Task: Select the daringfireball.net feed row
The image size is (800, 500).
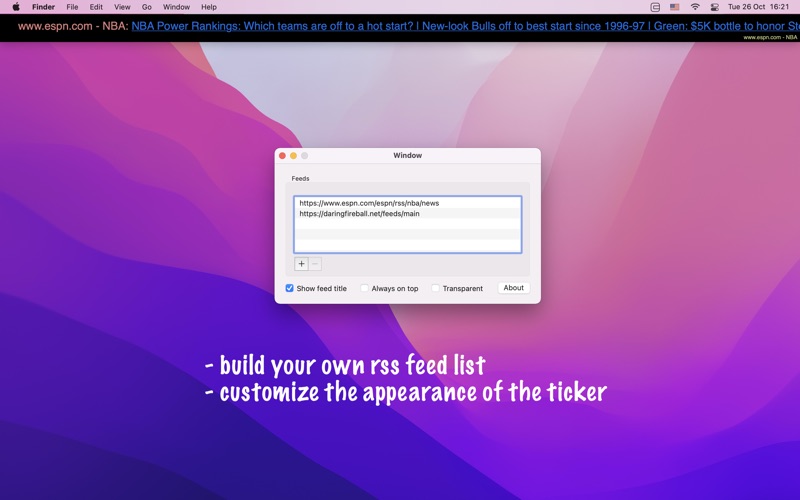Action: [407, 214]
